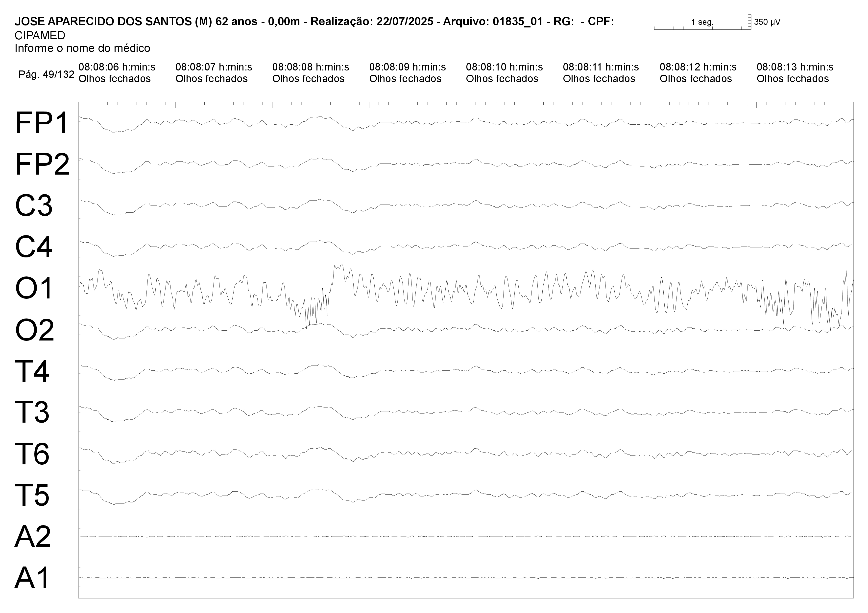
Task: Click the patient name header line
Action: coord(314,22)
